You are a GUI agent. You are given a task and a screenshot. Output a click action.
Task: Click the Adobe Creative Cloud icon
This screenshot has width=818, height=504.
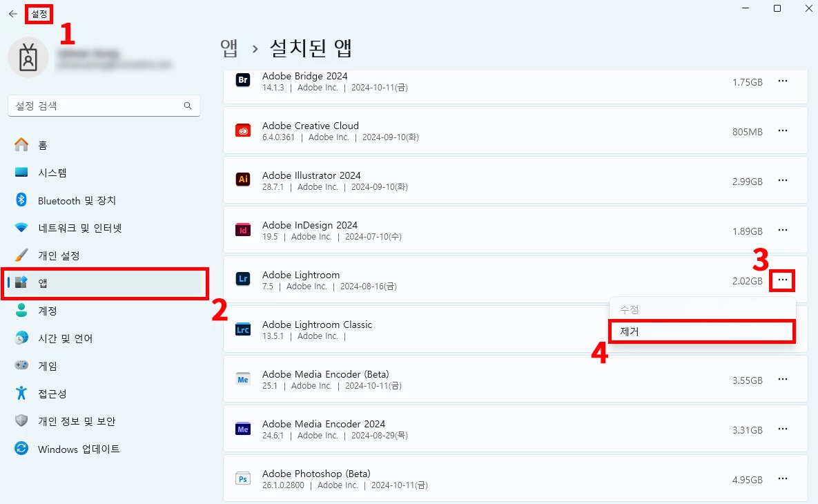(x=243, y=130)
